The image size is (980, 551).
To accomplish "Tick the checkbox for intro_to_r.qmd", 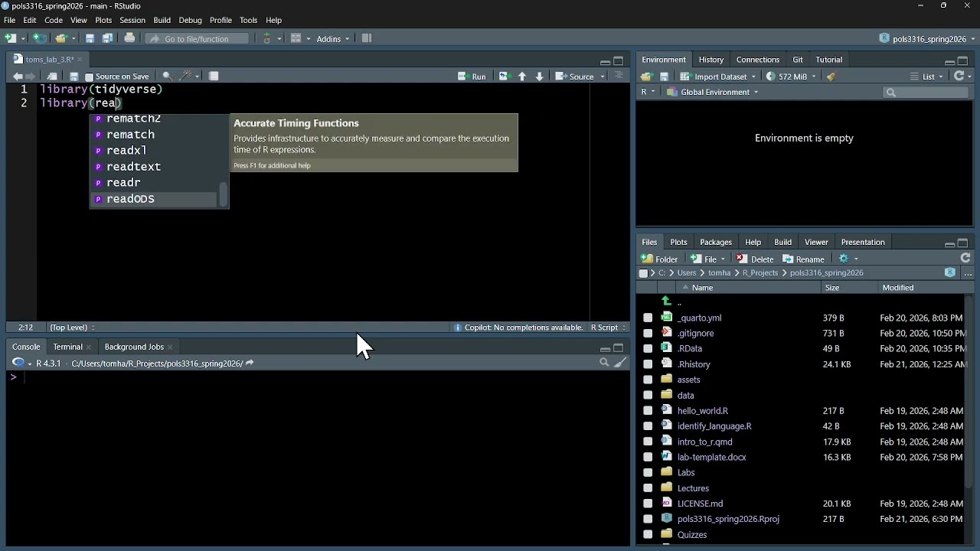I will pyautogui.click(x=648, y=442).
